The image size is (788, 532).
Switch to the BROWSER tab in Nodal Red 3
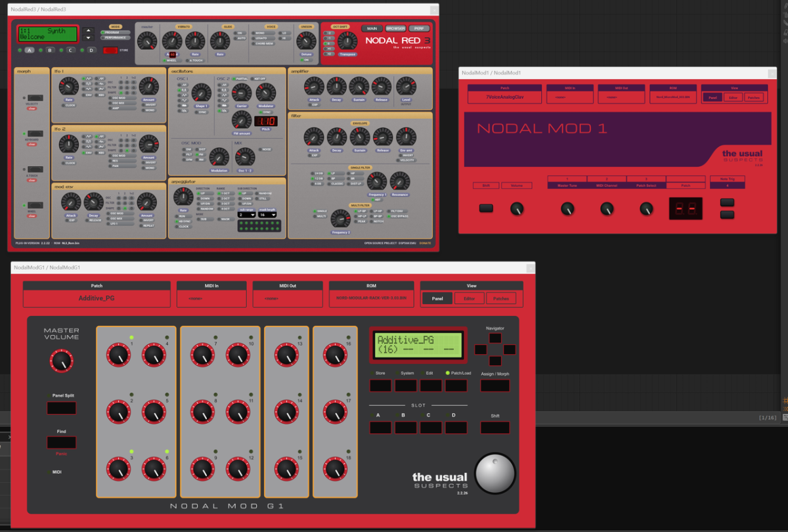(395, 28)
